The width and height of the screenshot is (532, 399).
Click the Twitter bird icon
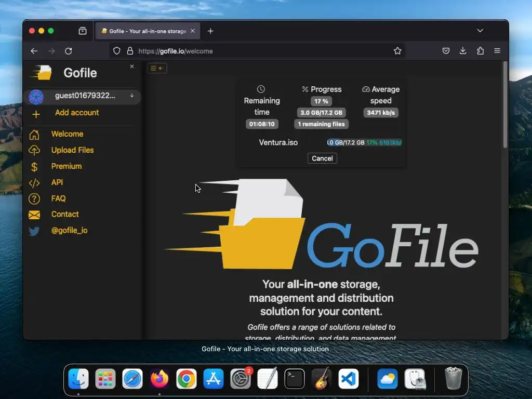coord(34,231)
